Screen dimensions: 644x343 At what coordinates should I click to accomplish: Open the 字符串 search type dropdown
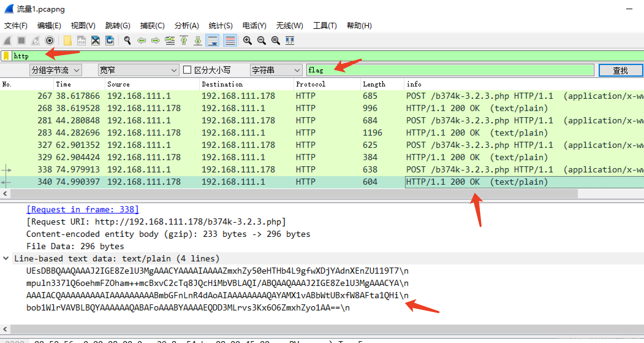(276, 70)
